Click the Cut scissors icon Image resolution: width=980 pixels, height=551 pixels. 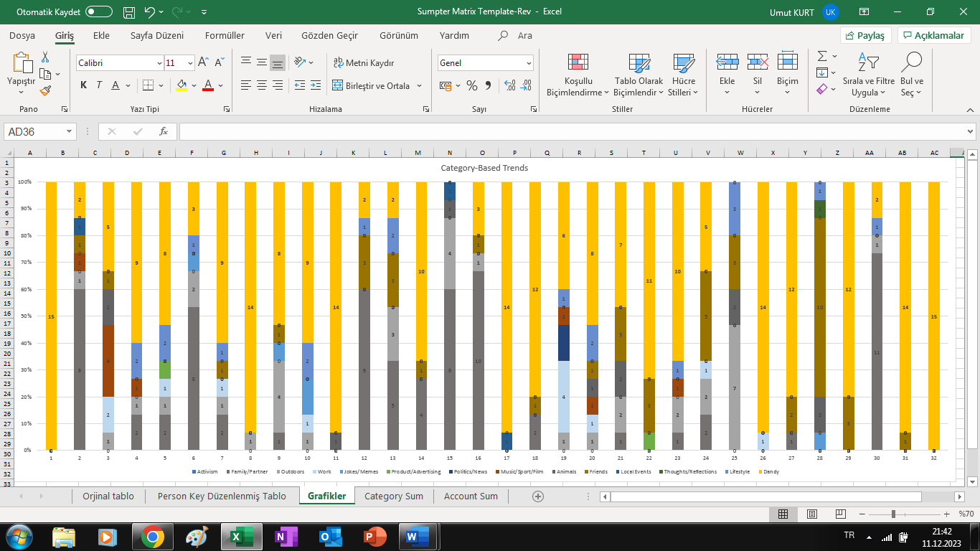point(45,57)
